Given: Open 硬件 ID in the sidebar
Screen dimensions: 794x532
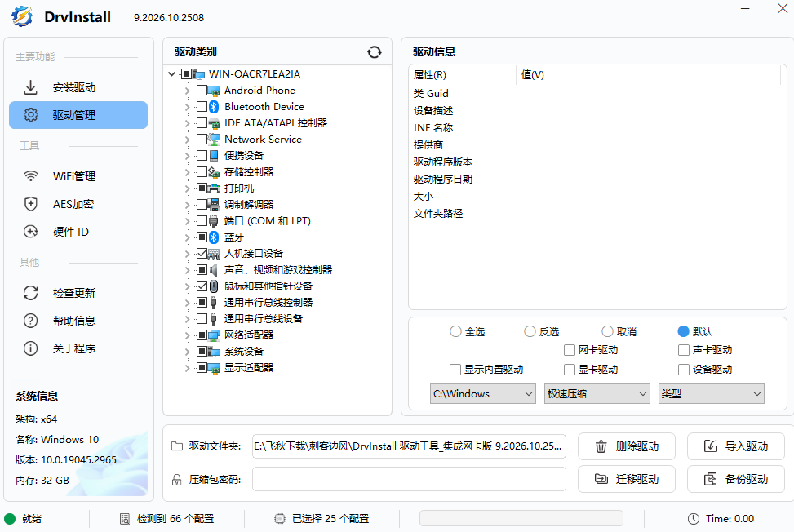Looking at the screenshot, I should coord(78,232).
